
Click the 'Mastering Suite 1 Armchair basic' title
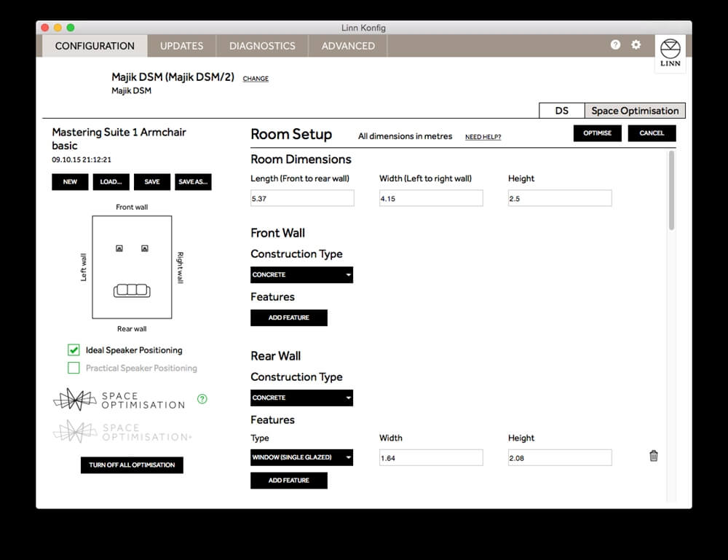119,139
